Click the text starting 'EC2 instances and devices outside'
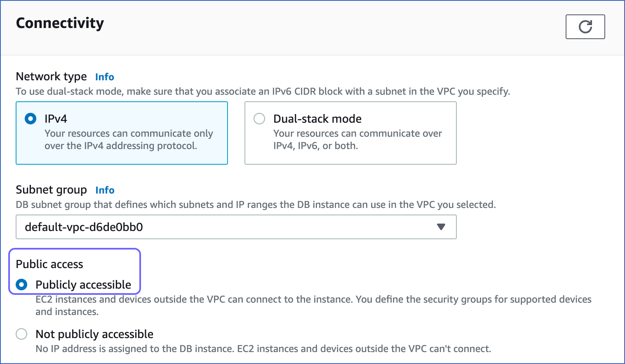The height and width of the screenshot is (364, 625). (x=313, y=305)
